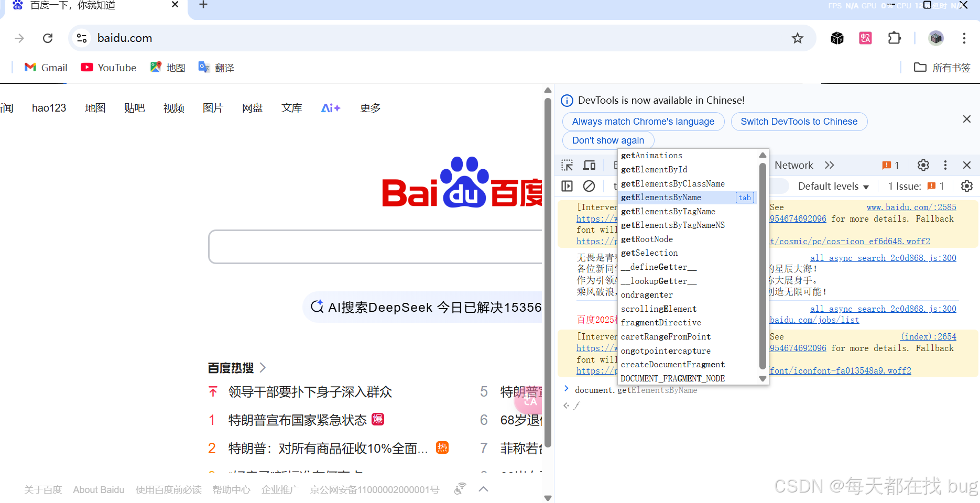Close the DevTools panel
Image resolution: width=980 pixels, height=503 pixels.
tap(967, 166)
